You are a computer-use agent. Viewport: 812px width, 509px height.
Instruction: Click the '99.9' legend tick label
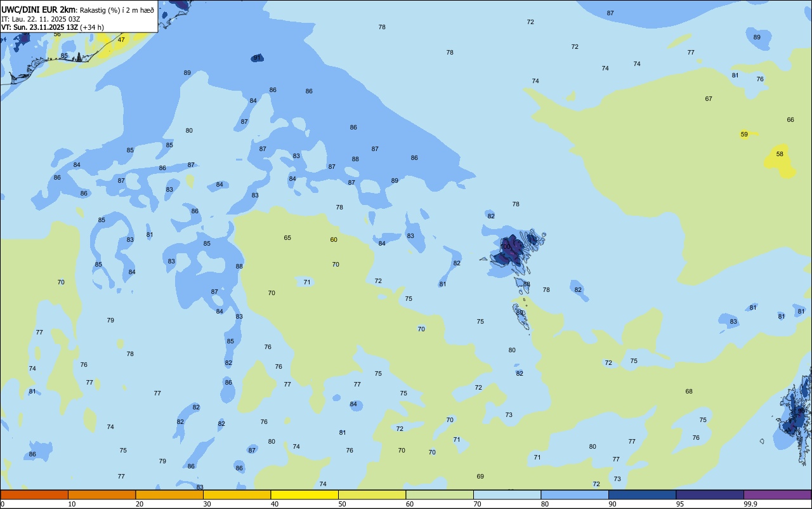coord(750,504)
